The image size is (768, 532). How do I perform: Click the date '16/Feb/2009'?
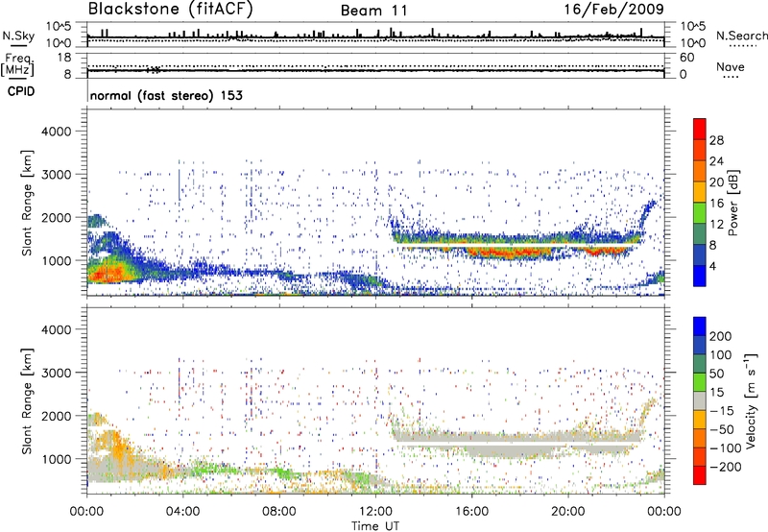(x=613, y=10)
